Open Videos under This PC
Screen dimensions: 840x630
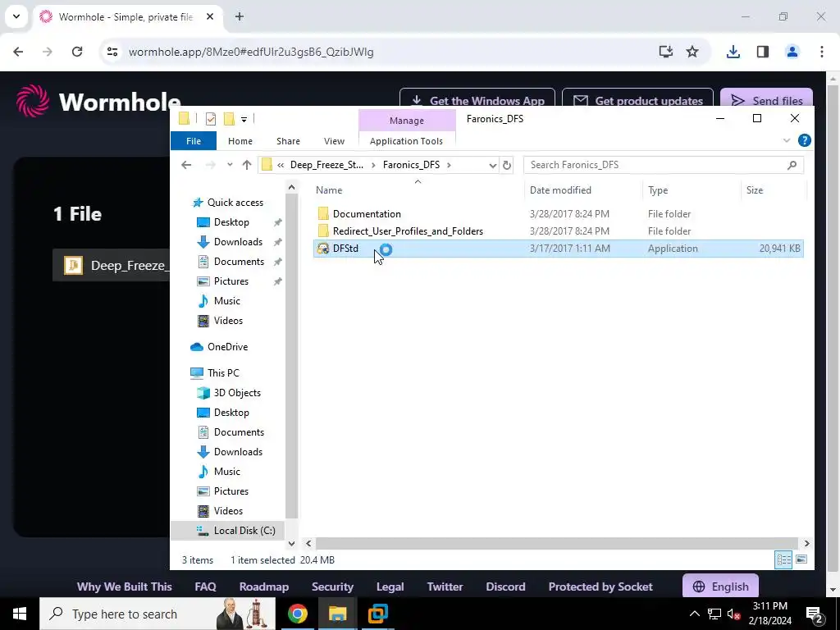[x=228, y=511]
